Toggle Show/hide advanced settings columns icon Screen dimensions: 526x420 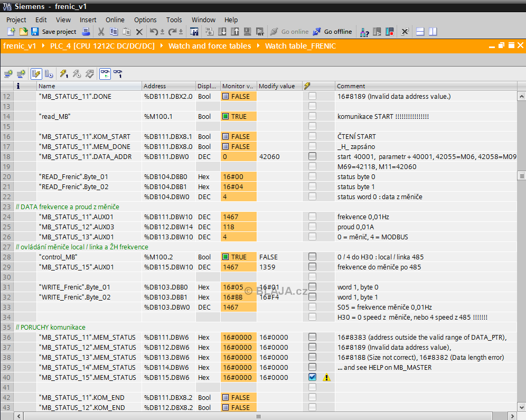(x=49, y=73)
